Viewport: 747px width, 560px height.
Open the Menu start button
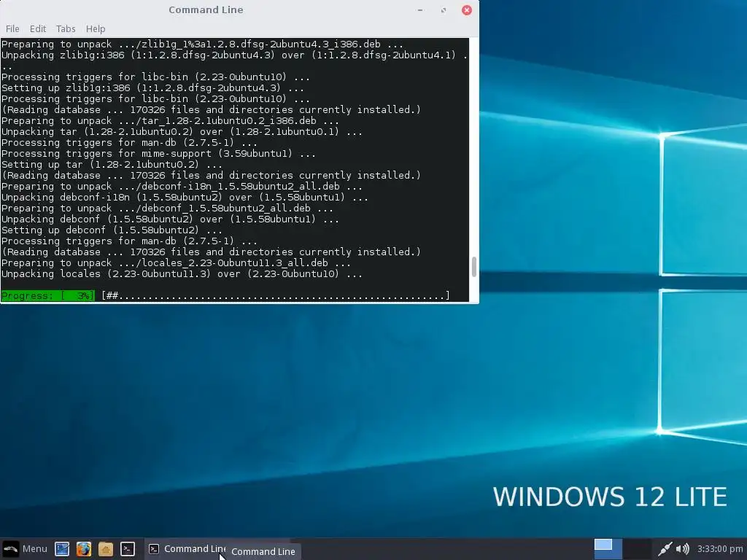[25, 548]
